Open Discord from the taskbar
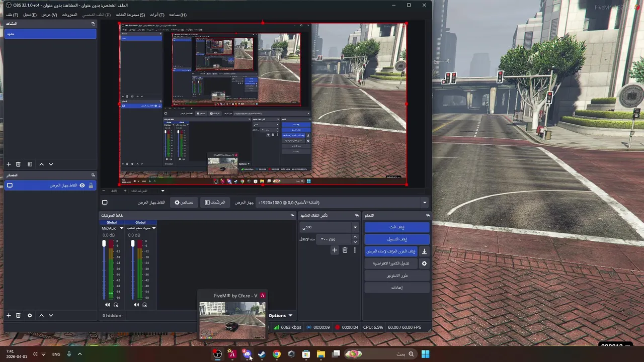Screen dimensions: 644x362 click(x=247, y=354)
